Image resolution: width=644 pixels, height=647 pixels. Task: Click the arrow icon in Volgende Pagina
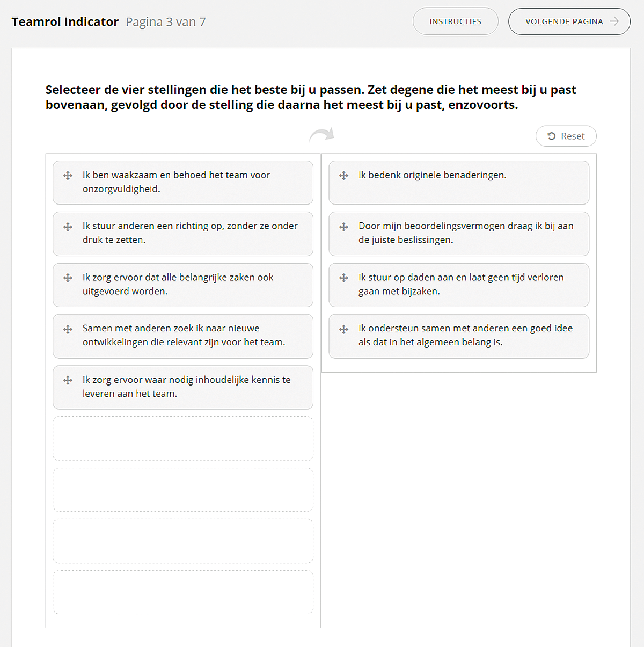click(614, 21)
